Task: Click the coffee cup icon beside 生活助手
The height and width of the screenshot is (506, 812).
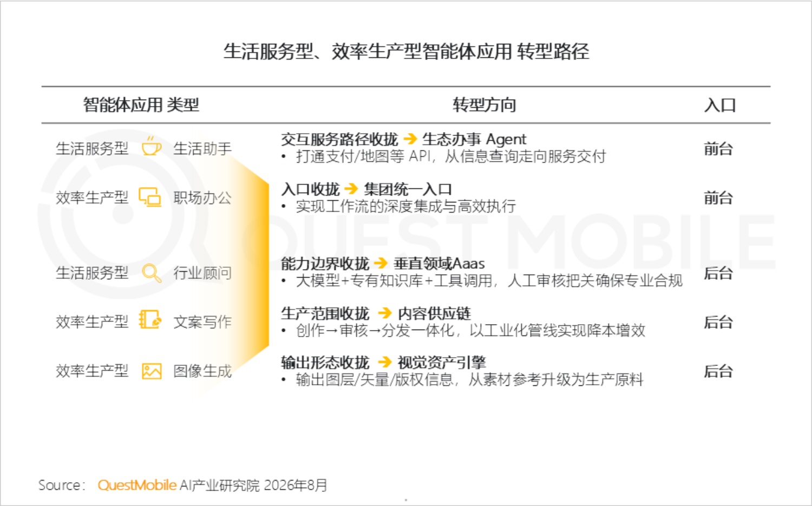Action: [151, 146]
